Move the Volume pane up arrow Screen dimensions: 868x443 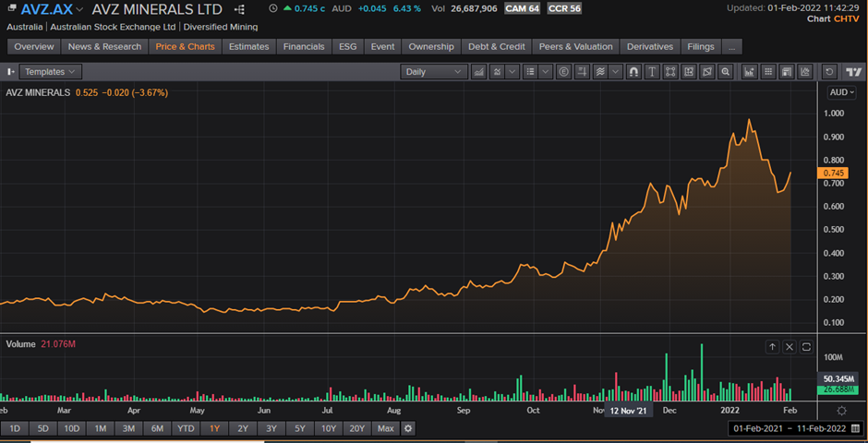(x=772, y=347)
